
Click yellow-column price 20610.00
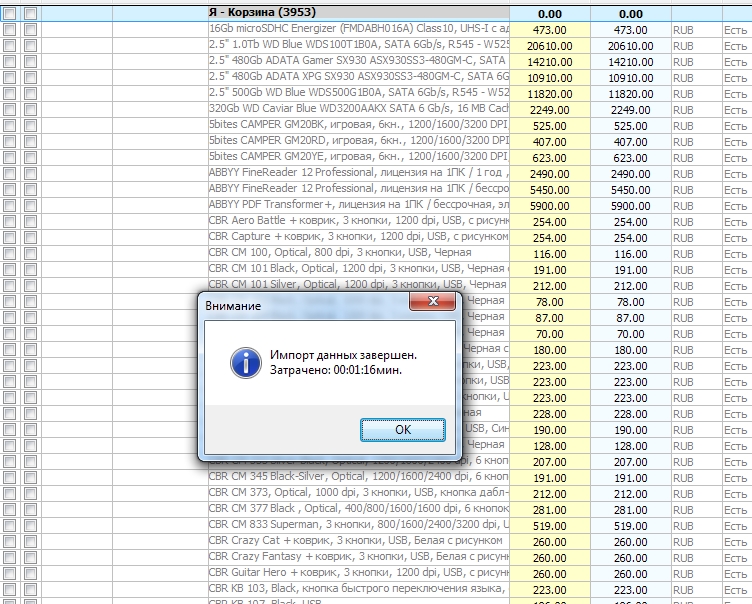click(550, 46)
